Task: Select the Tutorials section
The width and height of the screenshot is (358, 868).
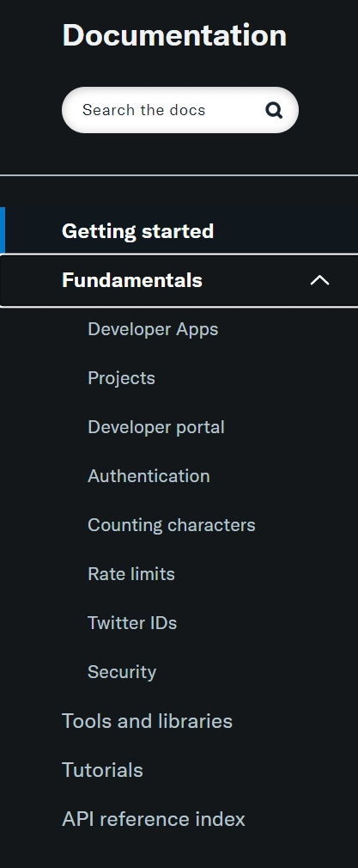Action: 102,770
